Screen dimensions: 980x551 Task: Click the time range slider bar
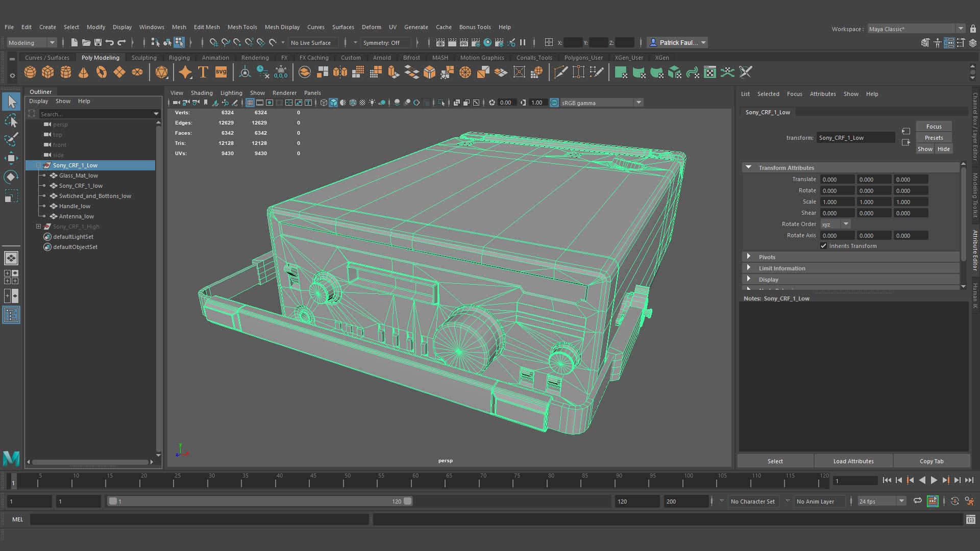260,502
